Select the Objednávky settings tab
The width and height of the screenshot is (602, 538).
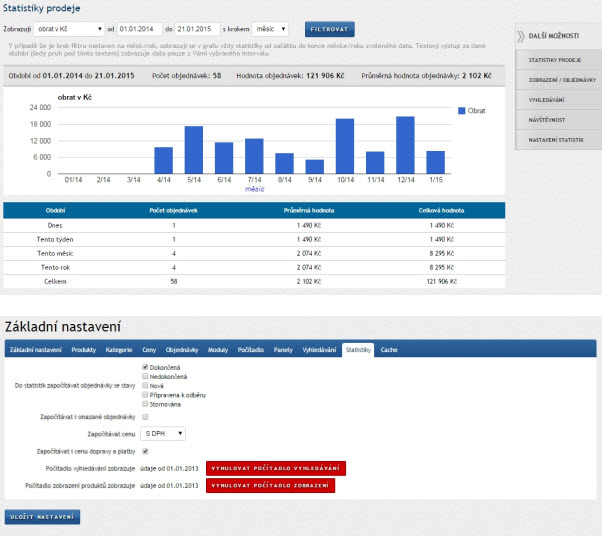[x=182, y=351]
